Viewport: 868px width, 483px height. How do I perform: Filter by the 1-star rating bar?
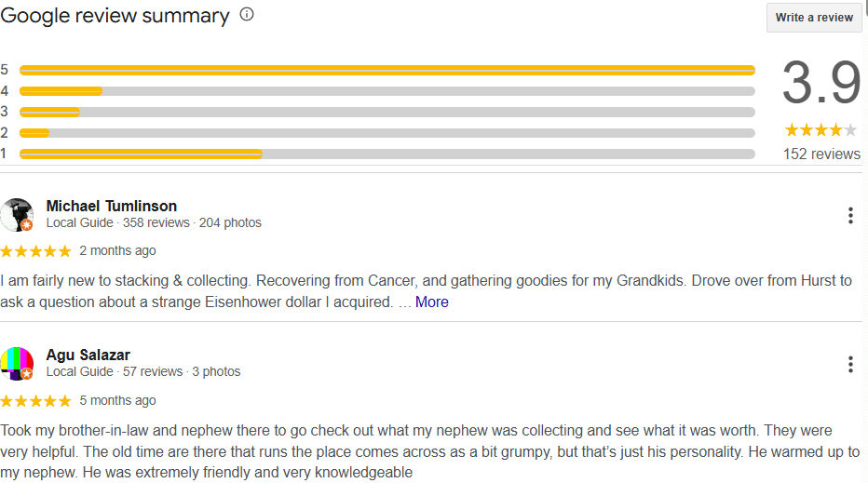pyautogui.click(x=387, y=154)
